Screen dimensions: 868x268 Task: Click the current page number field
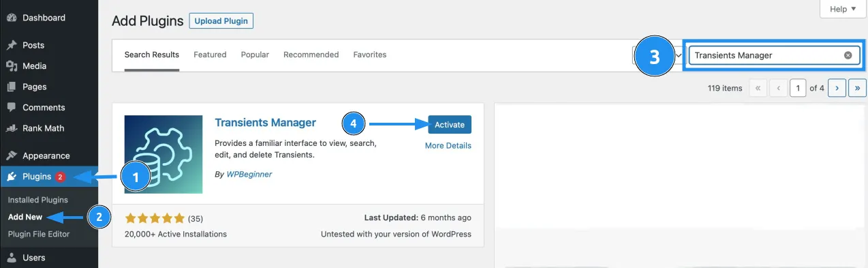798,88
